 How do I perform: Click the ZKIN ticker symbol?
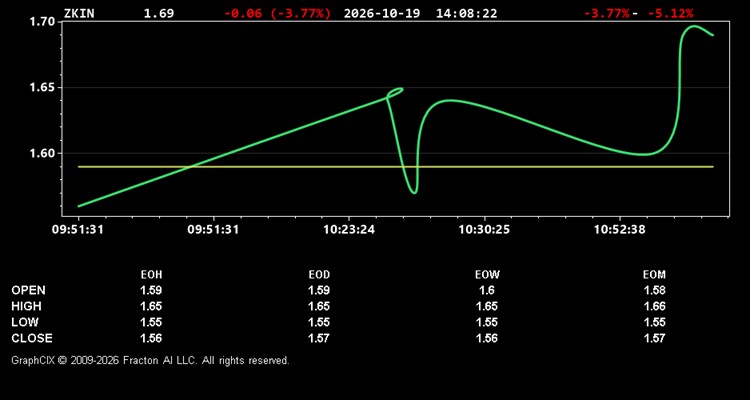(79, 13)
